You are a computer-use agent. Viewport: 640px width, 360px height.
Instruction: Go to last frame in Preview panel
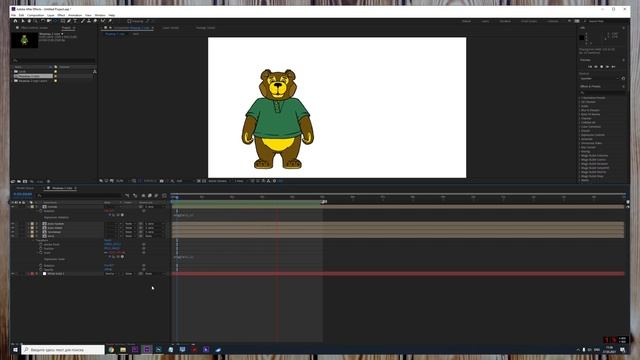click(x=613, y=67)
